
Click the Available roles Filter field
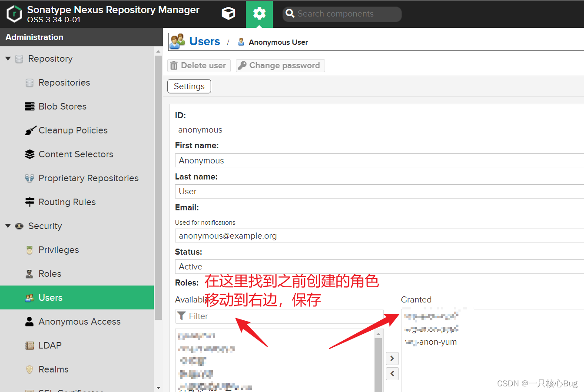[279, 316]
